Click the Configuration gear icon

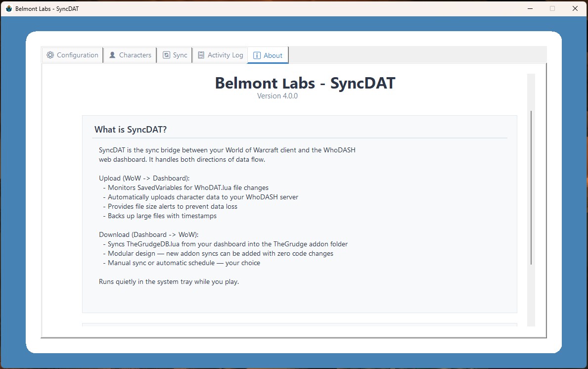pyautogui.click(x=50, y=55)
